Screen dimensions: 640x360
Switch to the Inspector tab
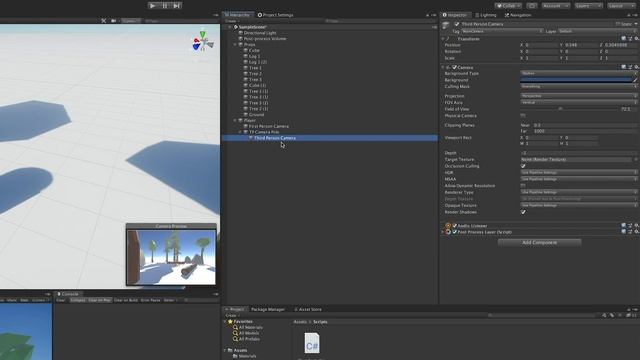(455, 15)
